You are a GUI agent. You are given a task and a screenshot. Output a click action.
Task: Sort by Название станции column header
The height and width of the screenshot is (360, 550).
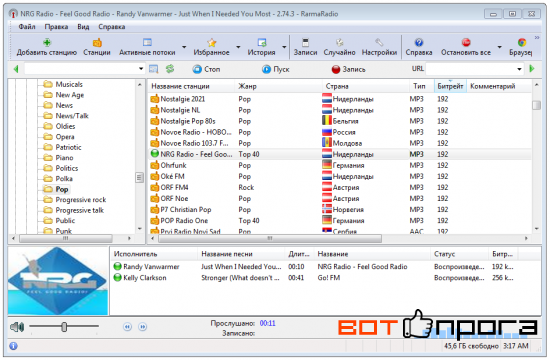tap(191, 86)
